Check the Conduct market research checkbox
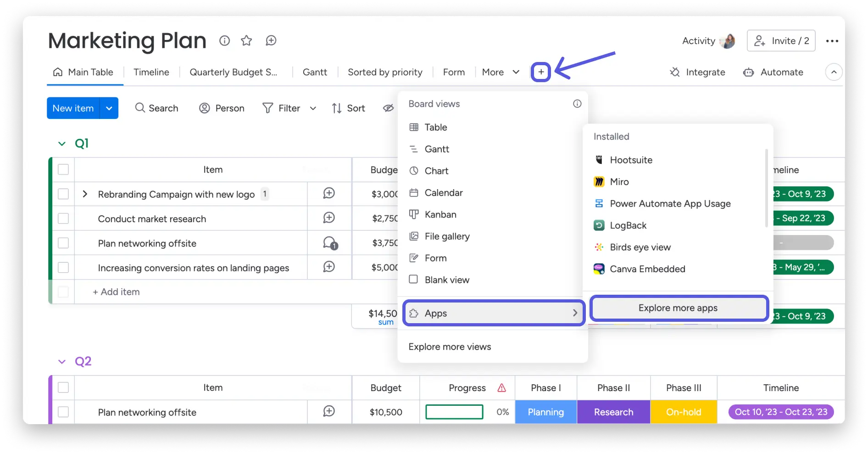868x454 pixels. click(x=63, y=219)
